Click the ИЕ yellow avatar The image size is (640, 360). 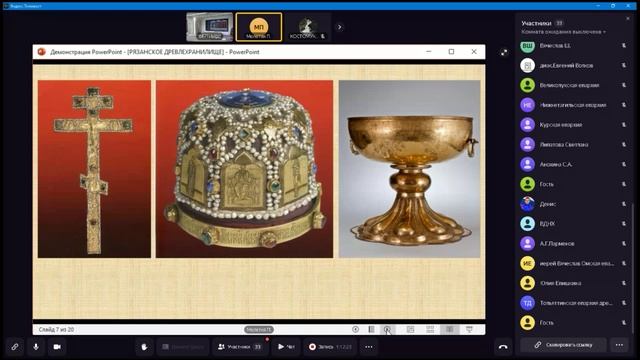(x=527, y=263)
